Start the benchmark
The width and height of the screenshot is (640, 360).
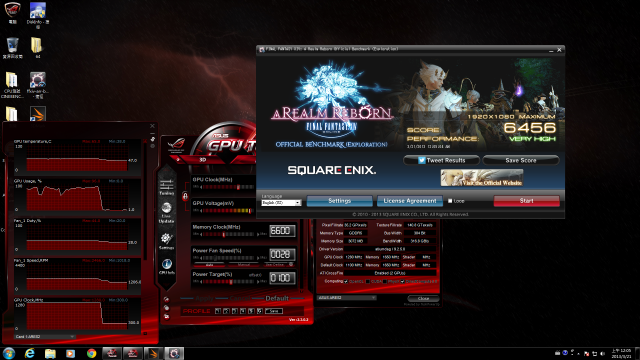[527, 201]
